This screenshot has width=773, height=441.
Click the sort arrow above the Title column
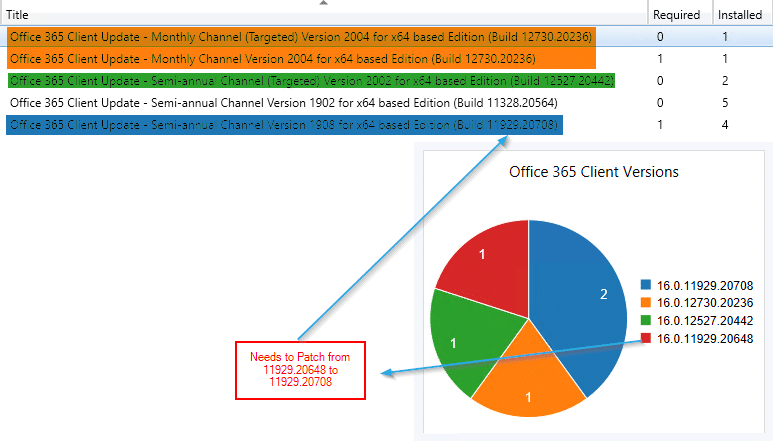tap(322, 4)
